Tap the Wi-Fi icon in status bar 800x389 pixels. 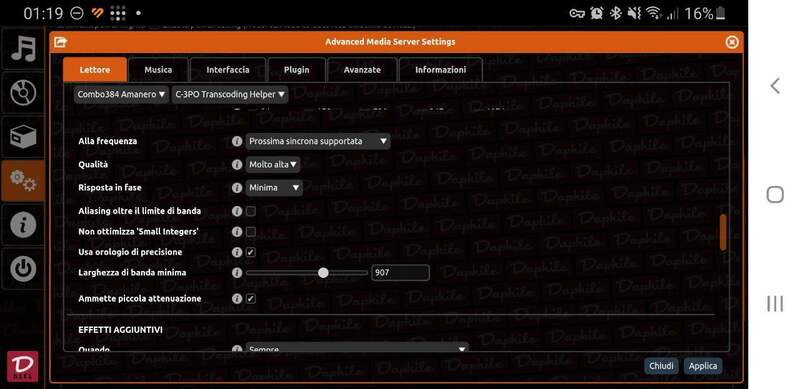[x=654, y=13]
